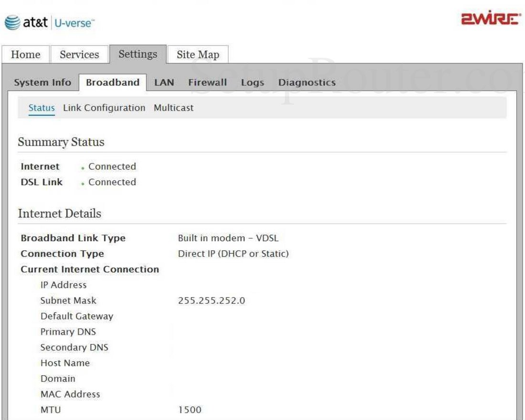
Task: Switch to the Home tab
Action: click(26, 55)
